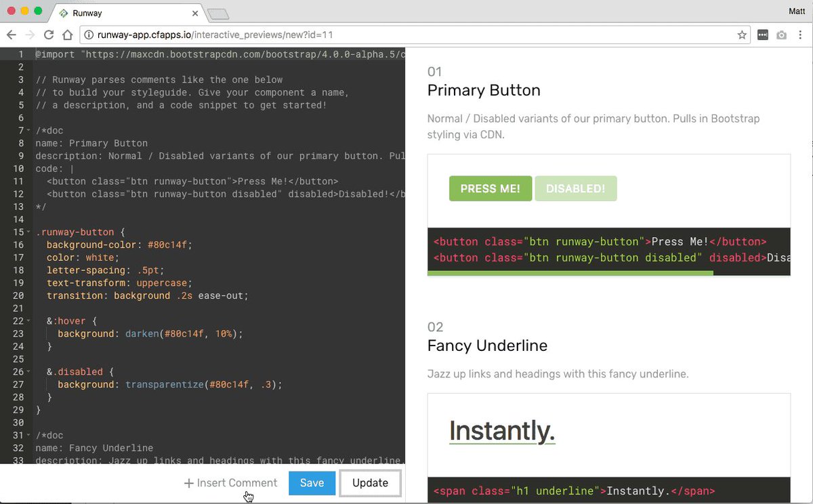Open the Matt profile button

pyautogui.click(x=797, y=11)
